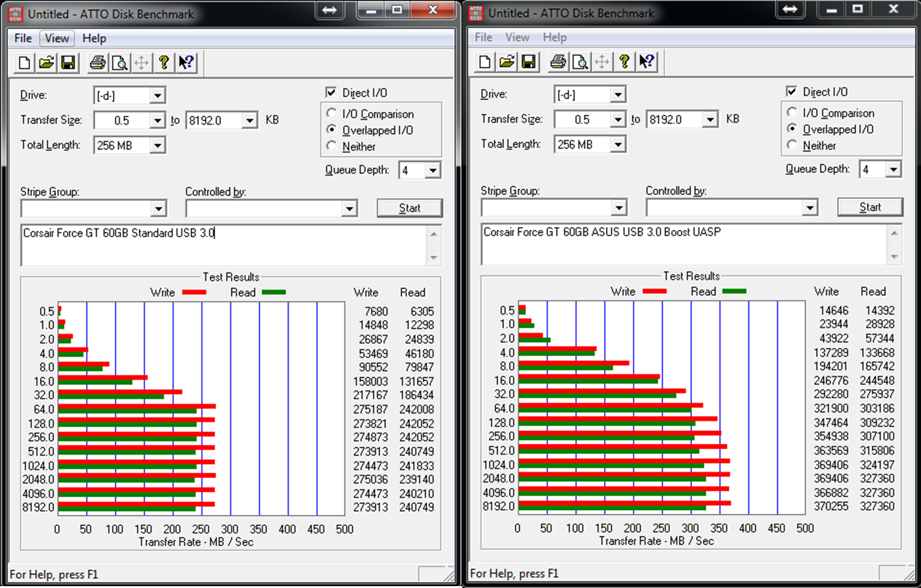Expand Total Length dropdown in right window
Image resolution: width=921 pixels, height=588 pixels.
click(x=618, y=144)
